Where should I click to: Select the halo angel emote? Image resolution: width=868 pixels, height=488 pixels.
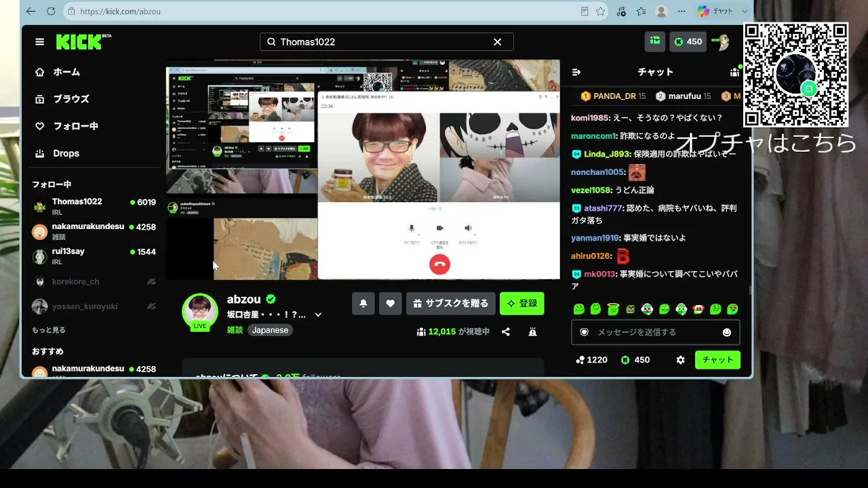pyautogui.click(x=613, y=309)
